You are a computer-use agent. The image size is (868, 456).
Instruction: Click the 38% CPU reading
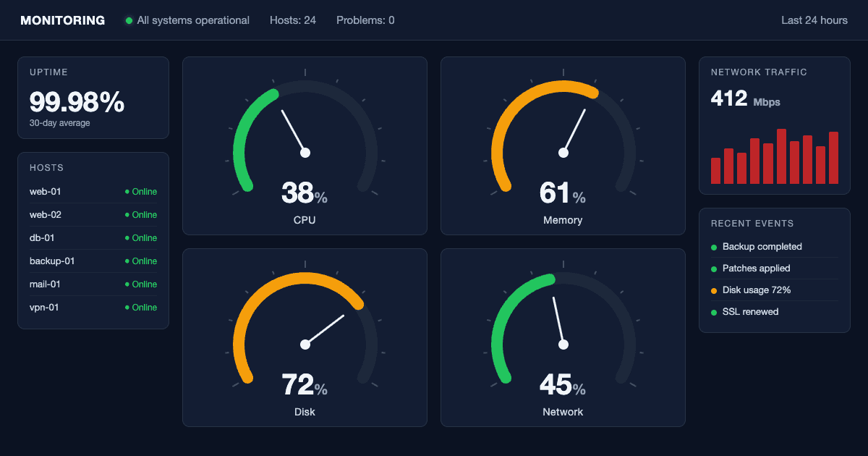(305, 193)
